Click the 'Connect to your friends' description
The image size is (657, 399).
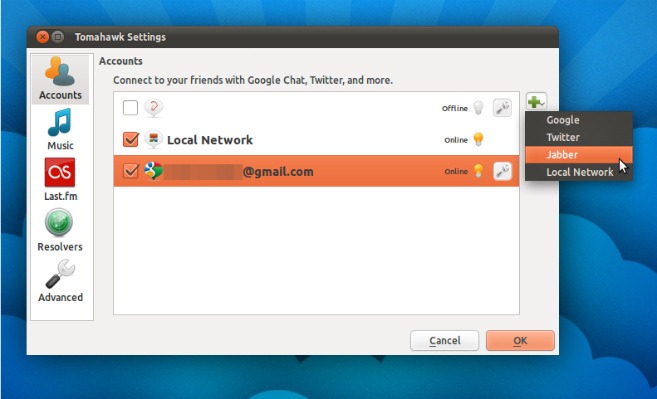coord(253,80)
